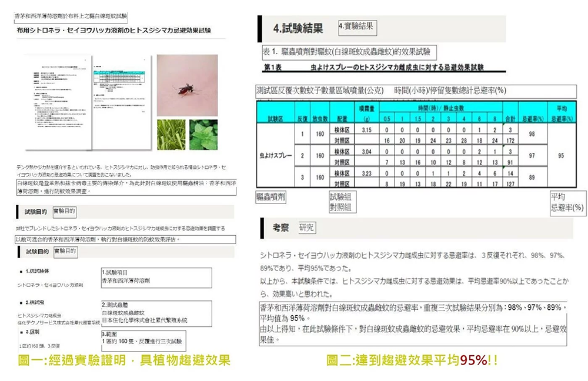Select the Japanese title 布用シトロネラ・セイヨウハッカ溶剤
The height and width of the screenshot is (381, 588).
113,31
